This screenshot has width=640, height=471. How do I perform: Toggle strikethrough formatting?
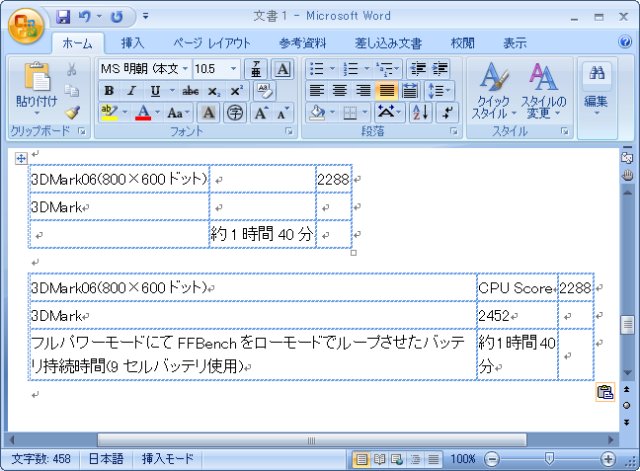(190, 91)
